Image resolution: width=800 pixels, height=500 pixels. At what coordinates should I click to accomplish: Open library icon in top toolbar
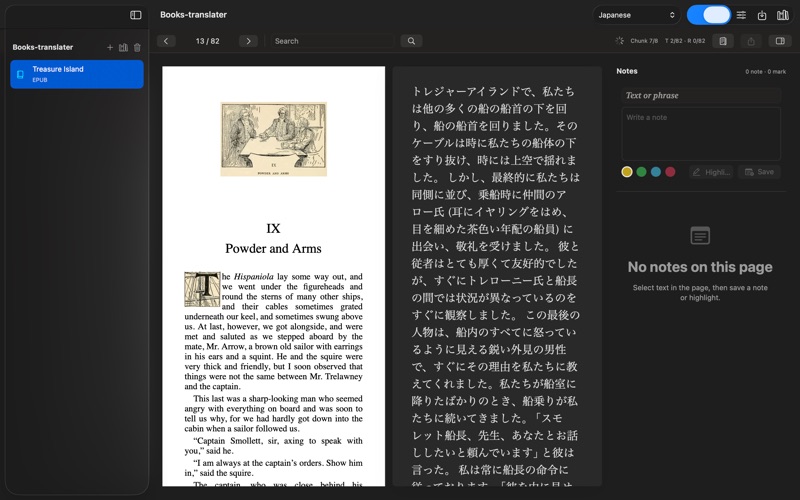tap(783, 15)
